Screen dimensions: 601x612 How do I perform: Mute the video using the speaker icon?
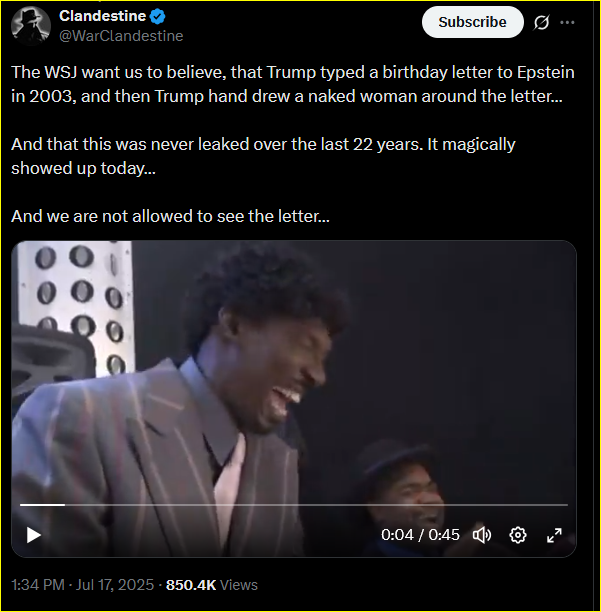point(482,535)
